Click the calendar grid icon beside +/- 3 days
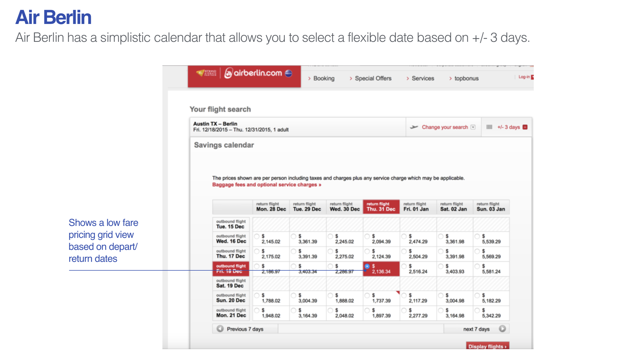The width and height of the screenshot is (644, 355). 489,127
